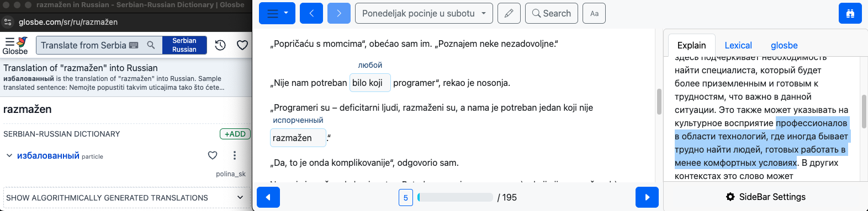Toggle the Aa text size button
Screen dimensions: 868x211
click(594, 13)
